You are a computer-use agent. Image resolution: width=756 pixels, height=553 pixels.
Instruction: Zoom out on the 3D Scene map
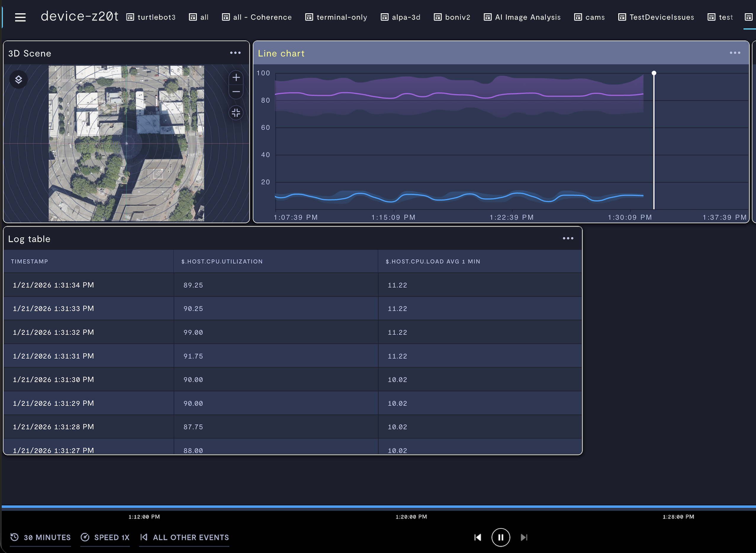pyautogui.click(x=236, y=92)
